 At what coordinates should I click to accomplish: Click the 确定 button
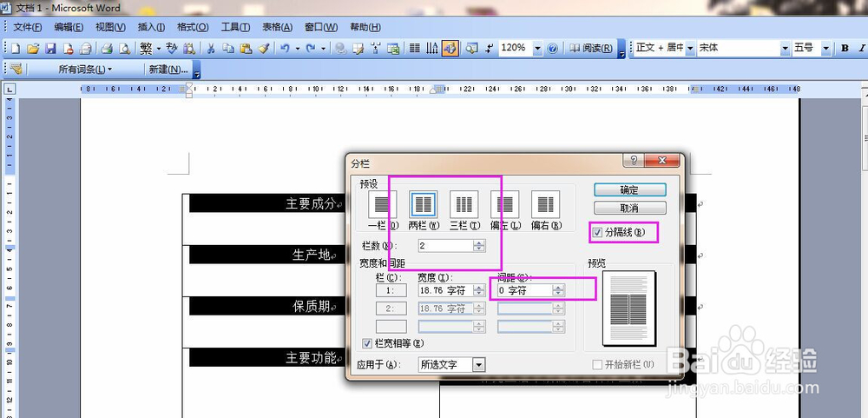[629, 190]
